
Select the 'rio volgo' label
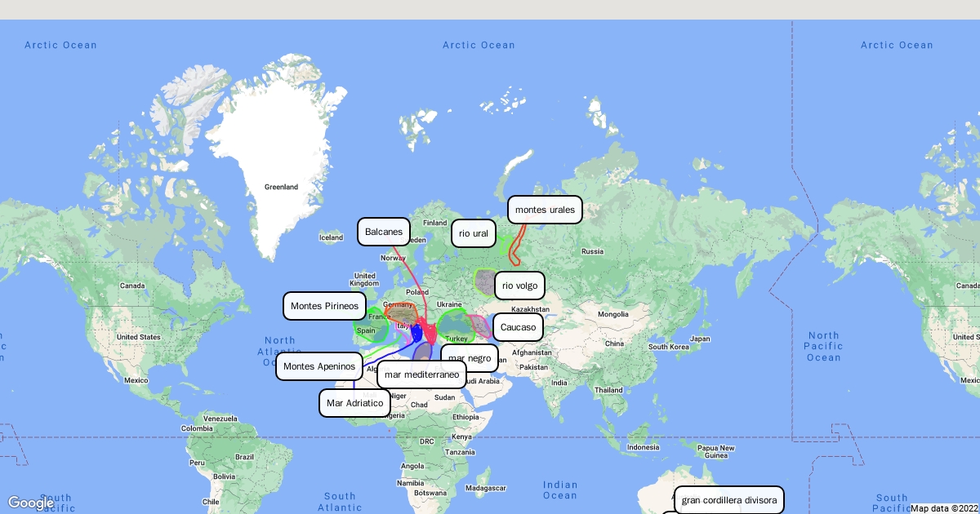tap(519, 286)
